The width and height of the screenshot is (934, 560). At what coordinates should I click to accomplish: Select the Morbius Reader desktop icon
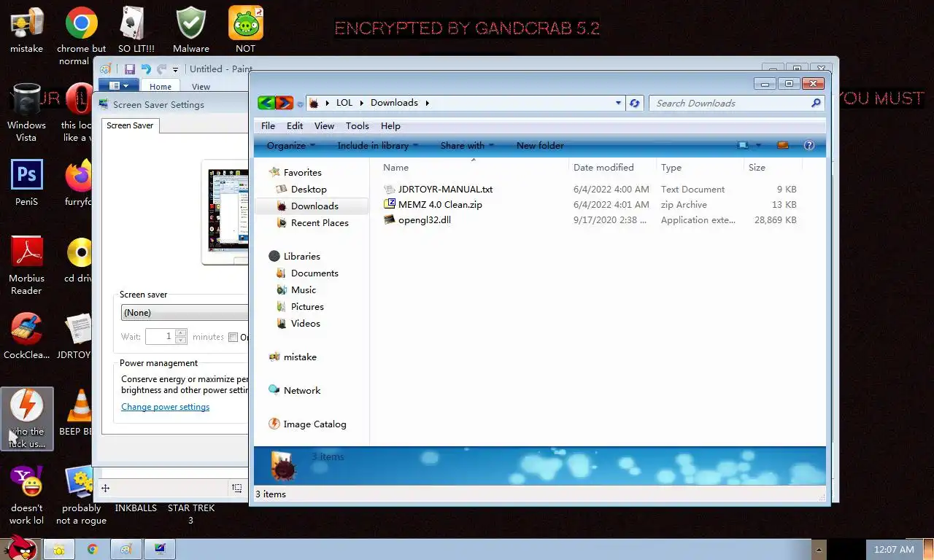[x=26, y=252]
